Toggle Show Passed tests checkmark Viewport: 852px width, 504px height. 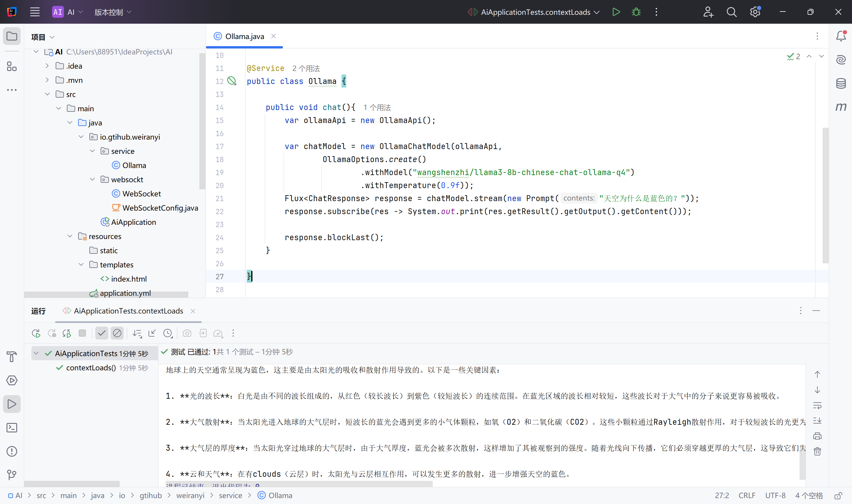[x=102, y=333]
